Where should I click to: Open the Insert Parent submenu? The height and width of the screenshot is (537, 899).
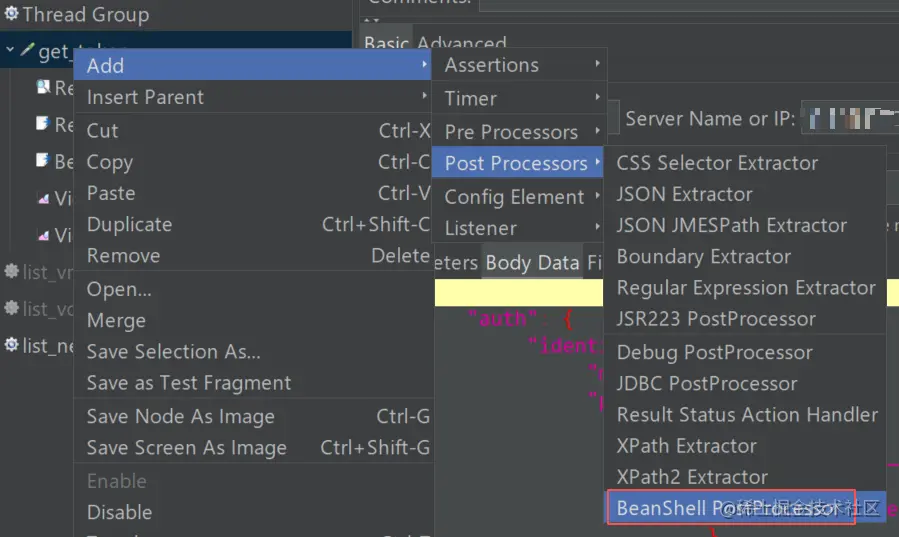[252, 97]
